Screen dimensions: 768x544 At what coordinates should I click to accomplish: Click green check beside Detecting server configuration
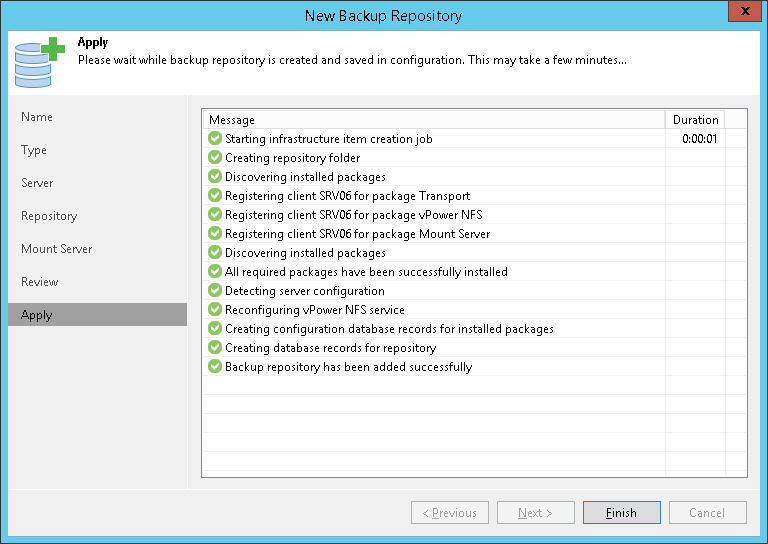pyautogui.click(x=215, y=290)
